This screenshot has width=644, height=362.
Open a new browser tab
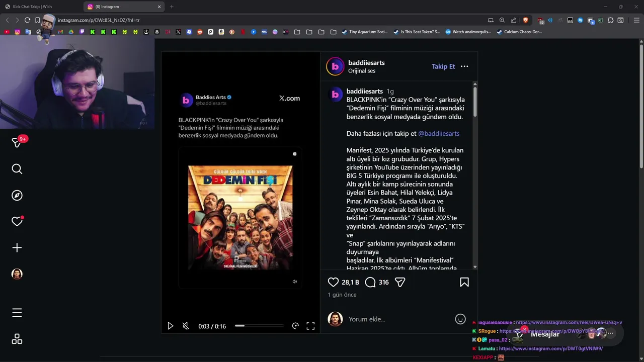pyautogui.click(x=172, y=7)
